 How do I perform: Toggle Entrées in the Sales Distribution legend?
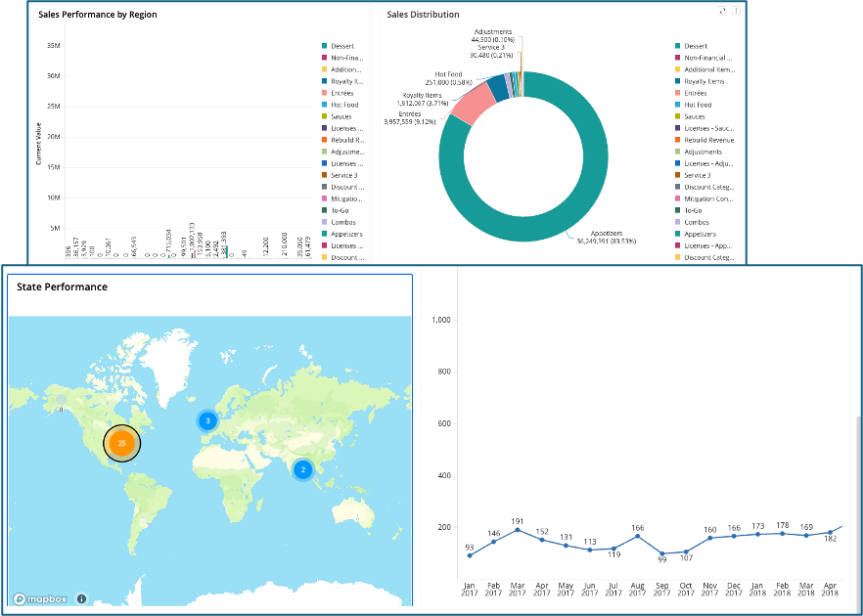(695, 93)
